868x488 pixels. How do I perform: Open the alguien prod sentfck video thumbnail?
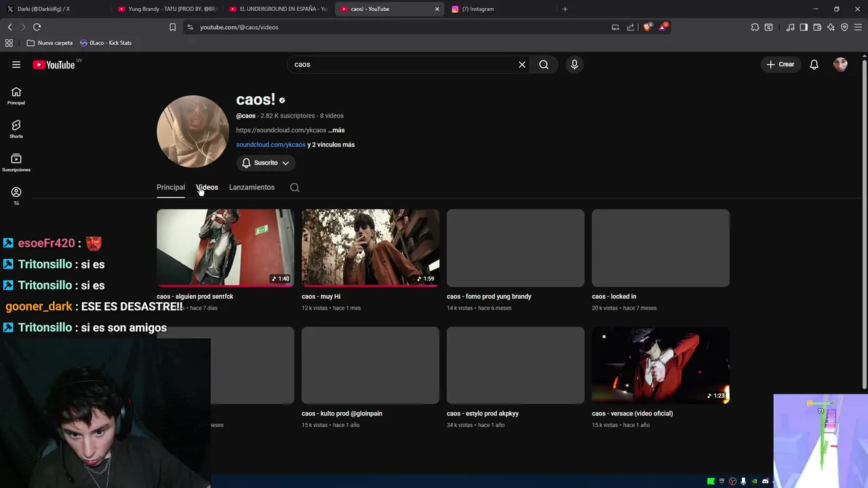pos(225,247)
